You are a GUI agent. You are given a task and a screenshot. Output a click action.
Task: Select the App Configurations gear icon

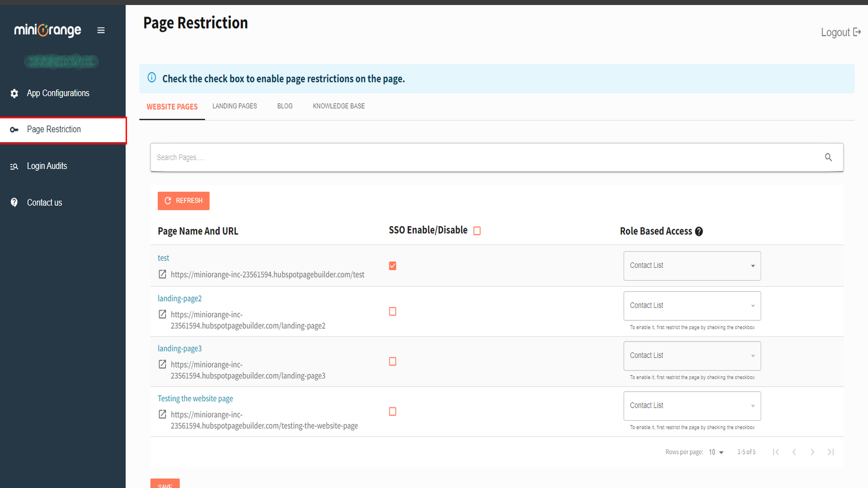coord(14,93)
